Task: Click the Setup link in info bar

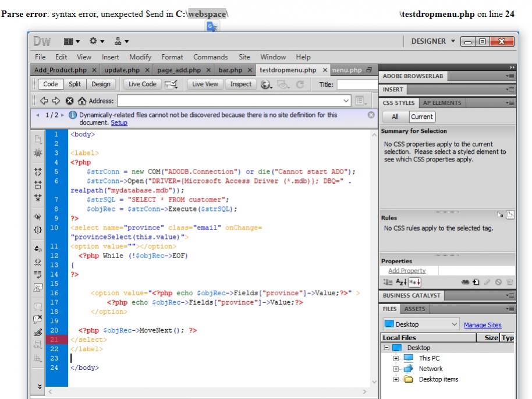Action: [119, 122]
